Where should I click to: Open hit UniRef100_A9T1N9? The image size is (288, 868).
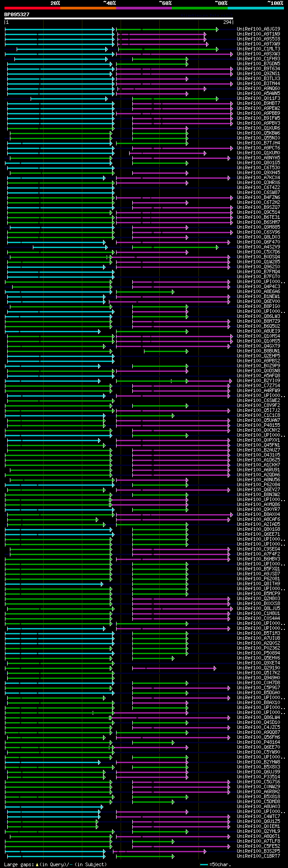[258, 34]
